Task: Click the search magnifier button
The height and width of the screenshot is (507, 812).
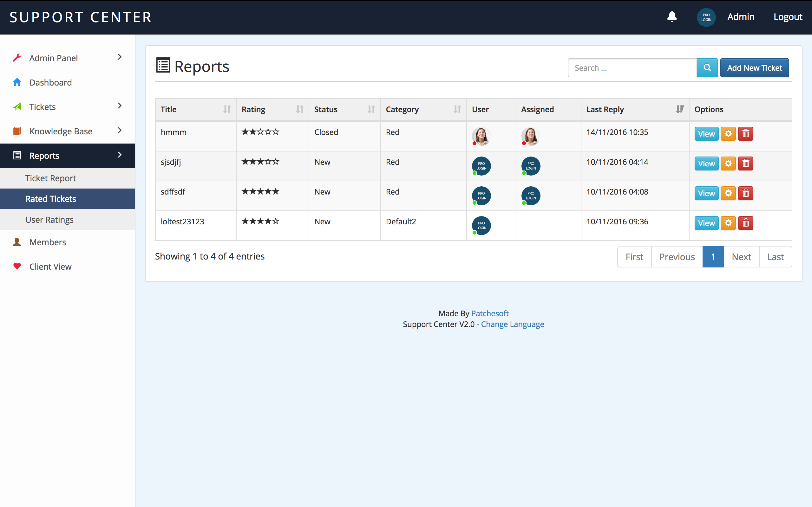Action: coord(707,68)
